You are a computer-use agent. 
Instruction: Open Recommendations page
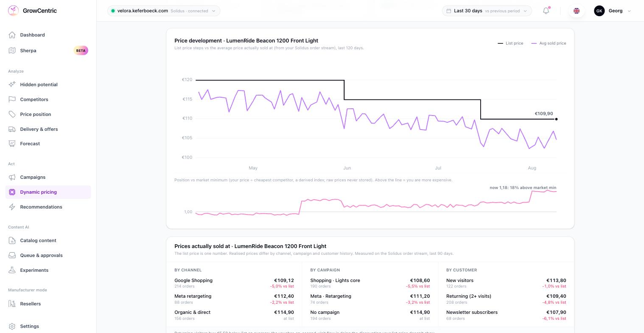(48, 207)
